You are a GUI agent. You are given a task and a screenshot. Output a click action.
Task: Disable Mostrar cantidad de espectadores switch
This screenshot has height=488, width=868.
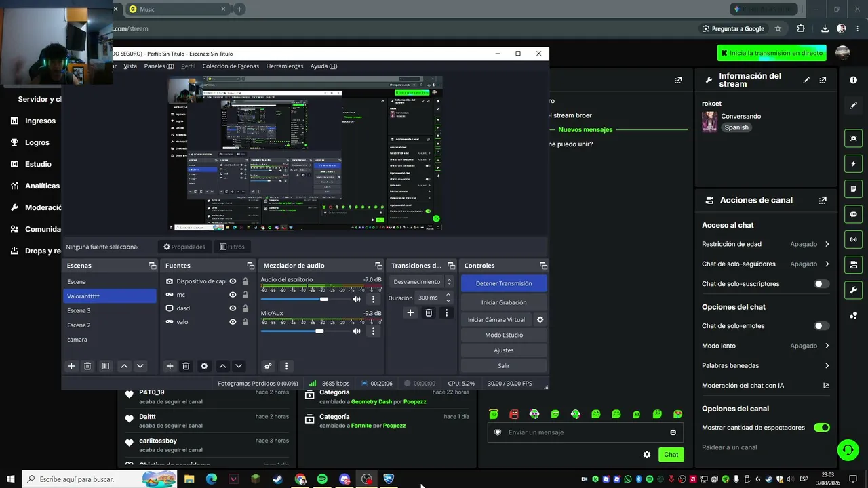tap(821, 428)
